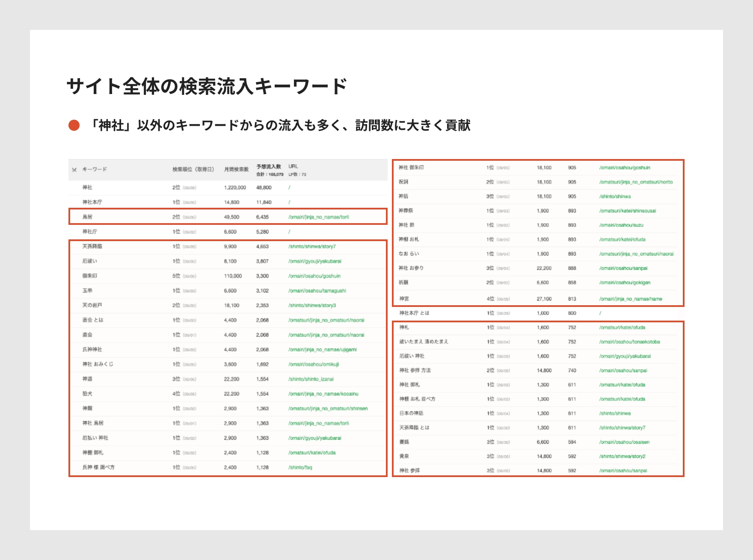Click the 1,220,000 monthly search value

pyautogui.click(x=235, y=188)
